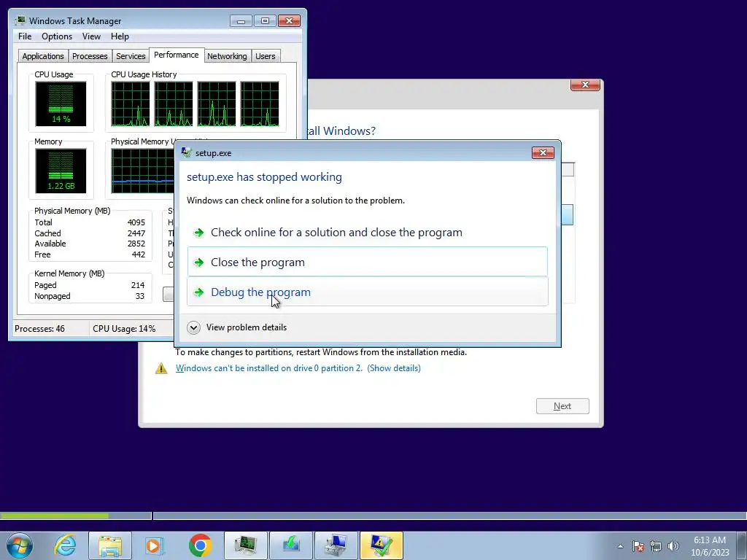
Task: Click Kernel Nonpaged value 33
Action: (139, 296)
